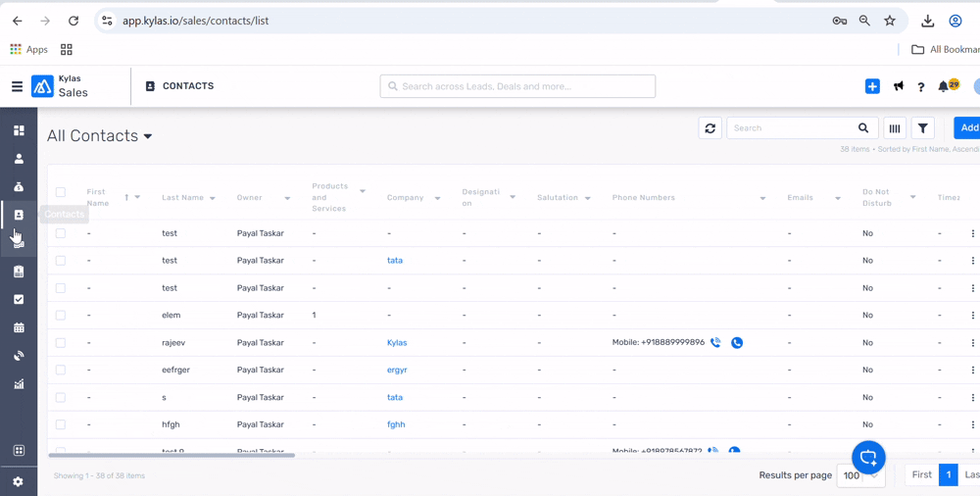980x496 pixels.
Task: Select the checkbox for rajeev row
Action: 61,343
